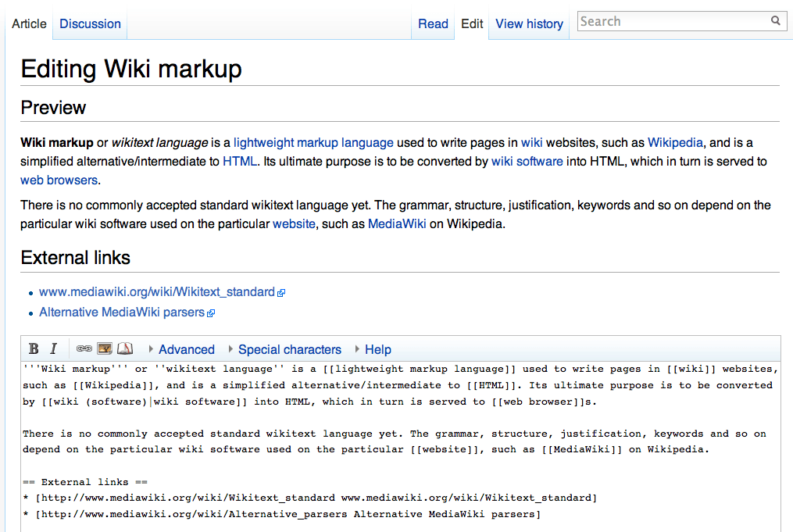793x532 pixels.
Task: Click inside the Search input field
Action: (672, 20)
